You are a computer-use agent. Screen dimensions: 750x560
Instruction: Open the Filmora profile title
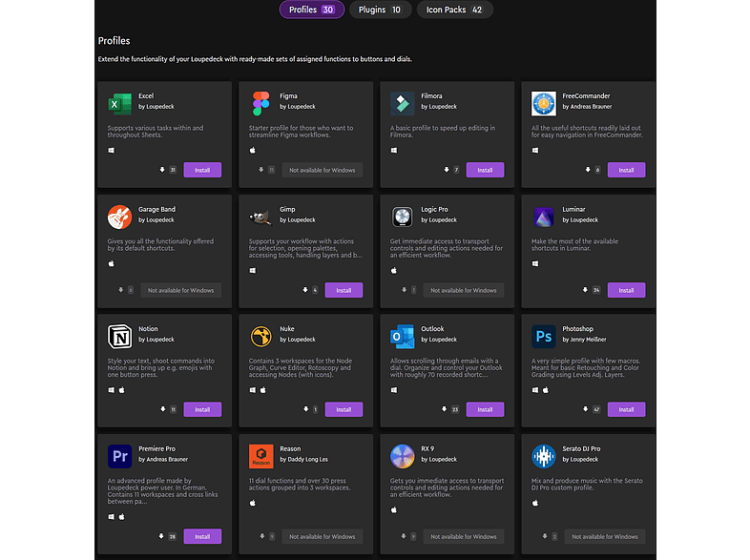tap(431, 96)
